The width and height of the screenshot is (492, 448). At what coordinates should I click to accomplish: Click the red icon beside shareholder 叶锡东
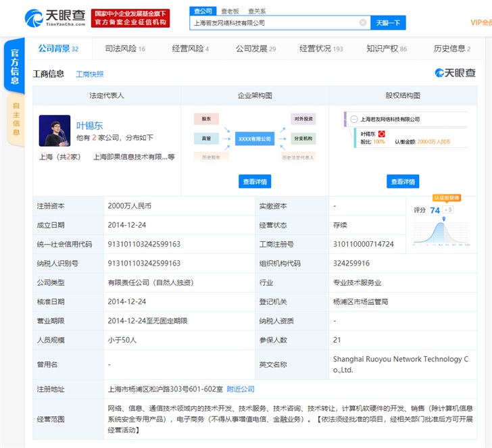click(x=382, y=134)
